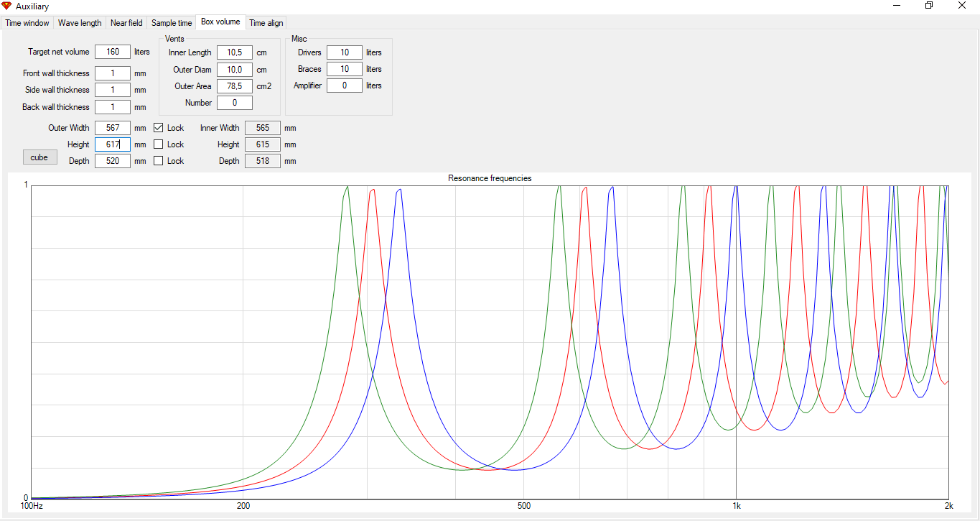980x521 pixels.
Task: Uncheck the Outer Width Lock checkbox
Action: (159, 128)
